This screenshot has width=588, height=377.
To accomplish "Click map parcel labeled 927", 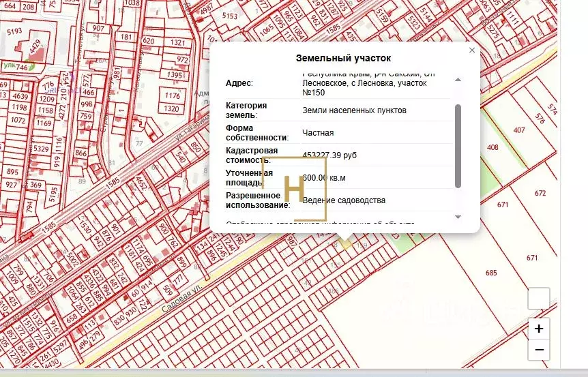I will 11,185.
